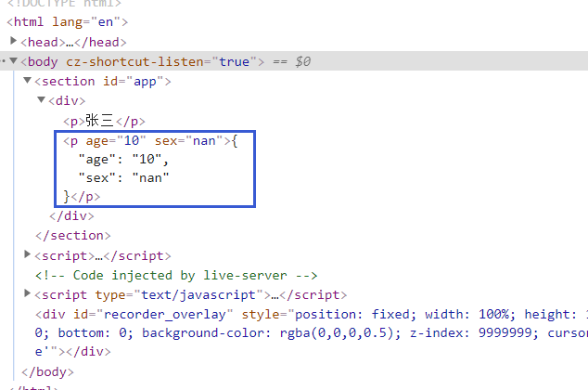Image resolution: width=588 pixels, height=390 pixels.
Task: Collapse the body element arrow
Action: [14, 60]
